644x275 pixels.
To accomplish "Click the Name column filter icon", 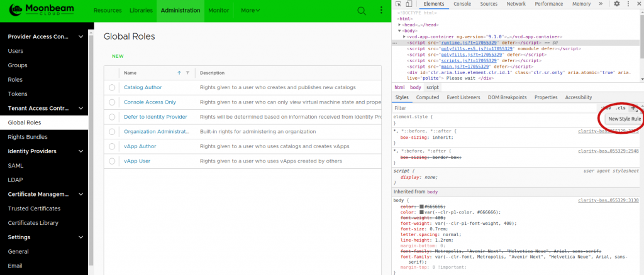I will click(188, 73).
